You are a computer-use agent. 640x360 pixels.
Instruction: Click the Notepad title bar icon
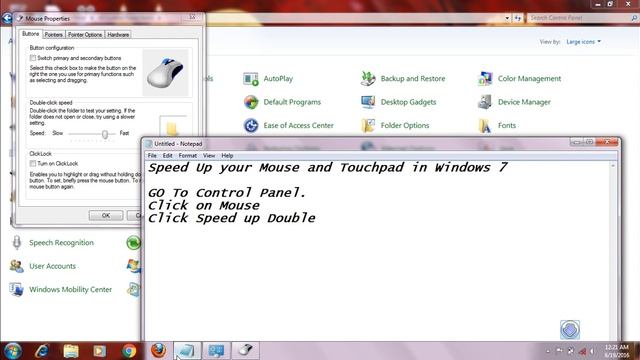149,144
